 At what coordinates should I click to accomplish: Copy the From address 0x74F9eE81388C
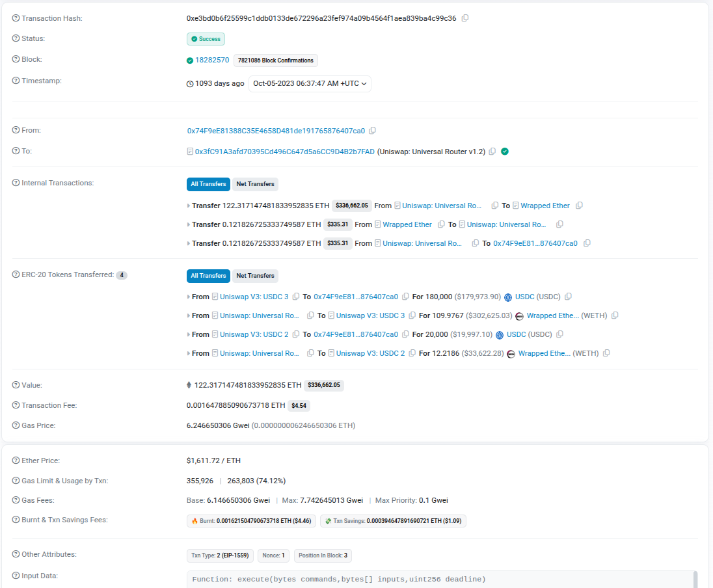372,131
